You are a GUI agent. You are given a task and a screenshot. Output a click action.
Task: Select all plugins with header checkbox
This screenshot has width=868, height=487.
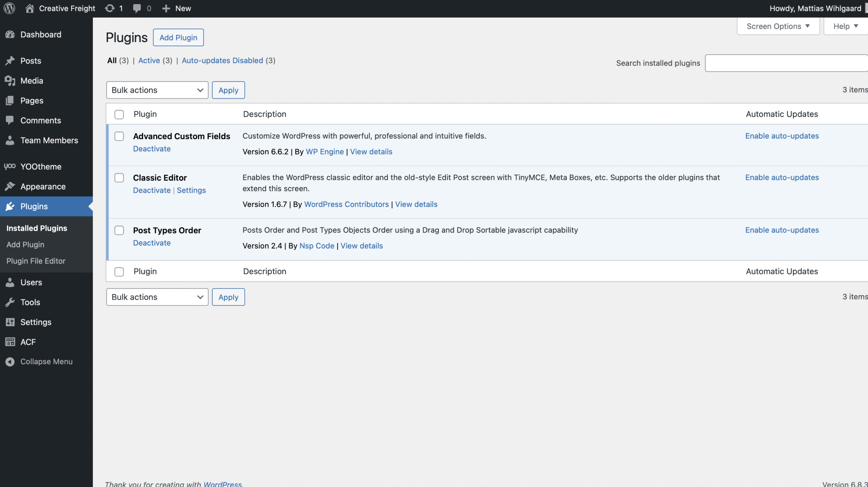pyautogui.click(x=119, y=114)
